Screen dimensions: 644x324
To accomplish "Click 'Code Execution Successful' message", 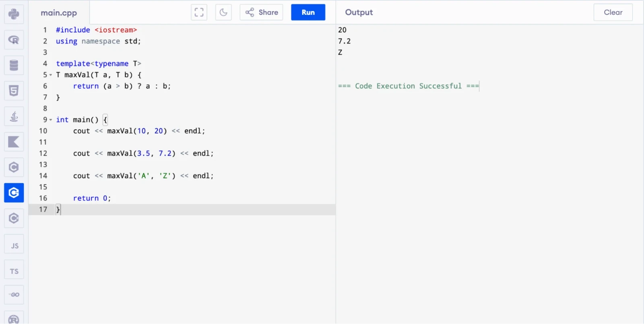I will click(x=408, y=86).
